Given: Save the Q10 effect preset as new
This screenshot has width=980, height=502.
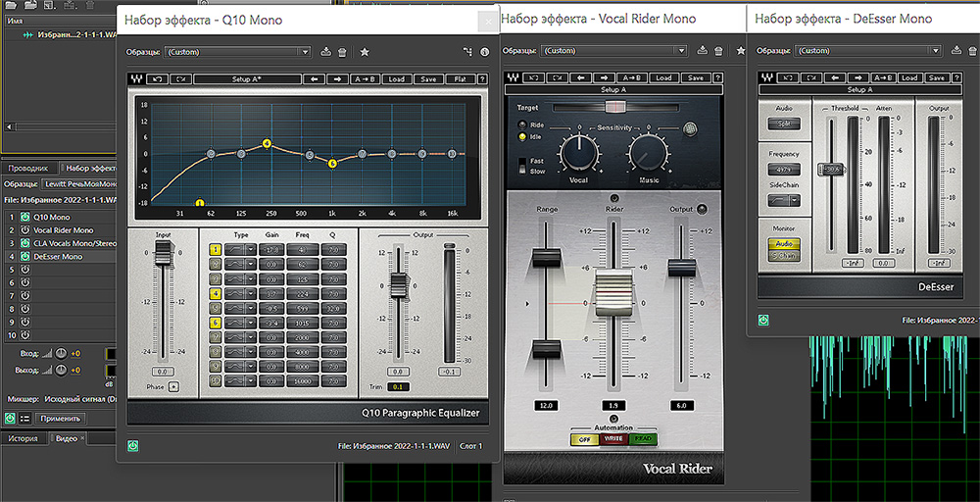Looking at the screenshot, I should 325,52.
